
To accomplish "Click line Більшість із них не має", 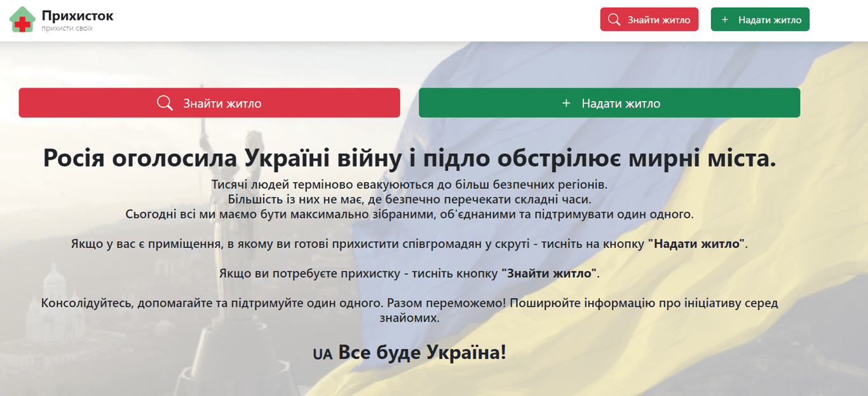I will click(x=409, y=200).
